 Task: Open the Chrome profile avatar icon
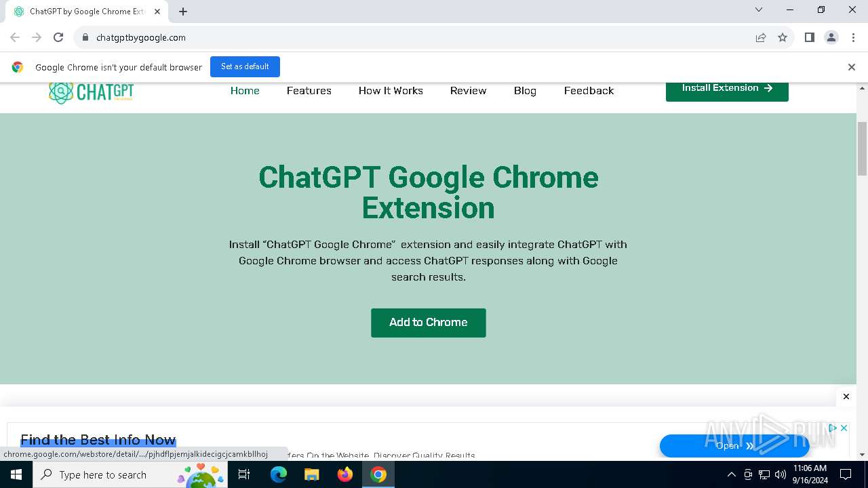point(831,37)
